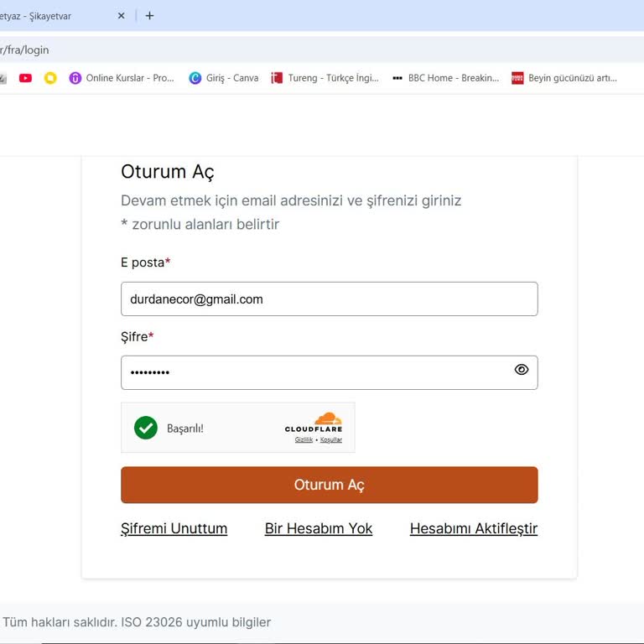The height and width of the screenshot is (644, 644).
Task: Close the Şikayetvar browser tab
Action: pos(121,16)
